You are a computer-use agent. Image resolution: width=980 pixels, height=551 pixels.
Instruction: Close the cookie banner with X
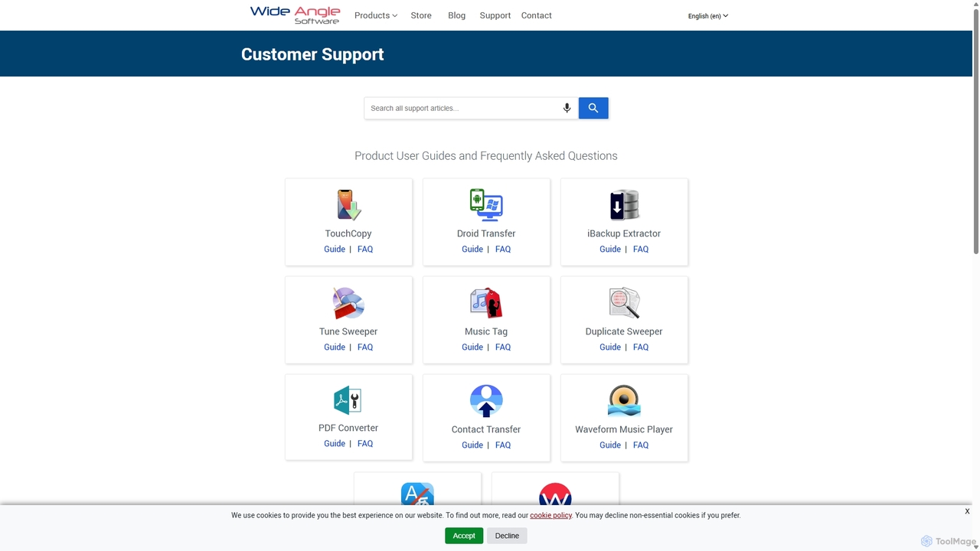[x=967, y=511]
